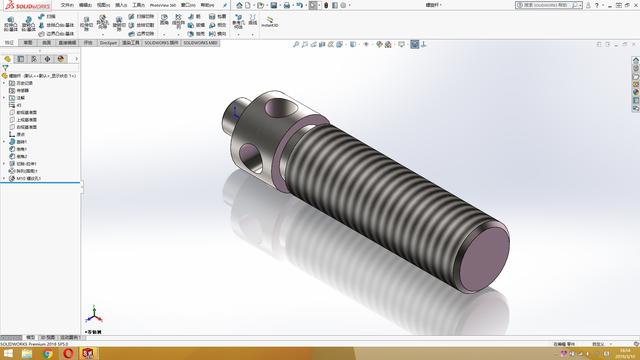Choose the Lofted Cut tool
This screenshot has height=360, width=640.
pyautogui.click(x=142, y=25)
